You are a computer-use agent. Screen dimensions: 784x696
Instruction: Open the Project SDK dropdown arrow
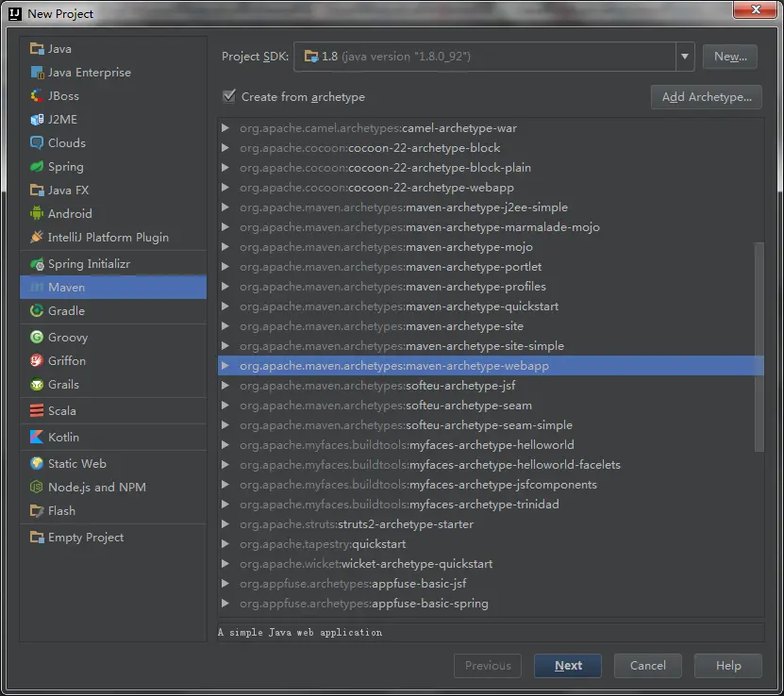pyautogui.click(x=685, y=57)
